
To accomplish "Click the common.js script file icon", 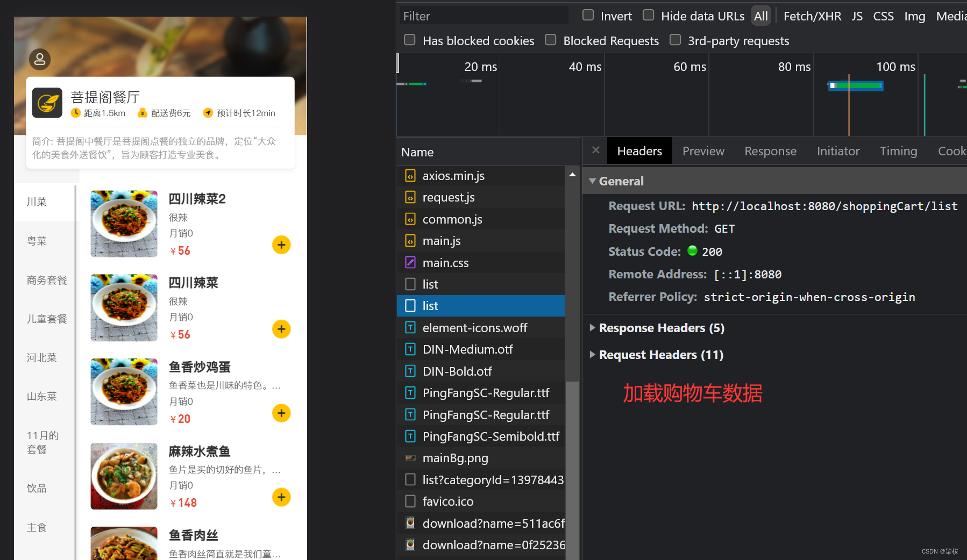I will 410,219.
